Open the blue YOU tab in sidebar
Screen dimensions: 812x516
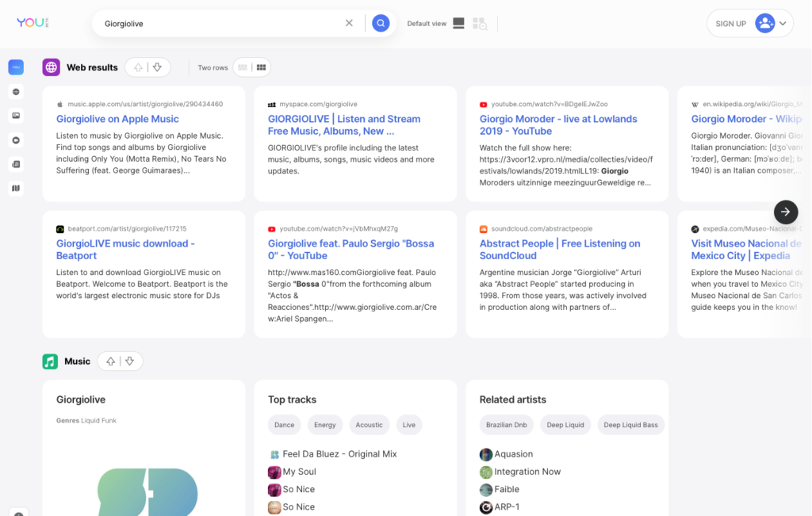click(x=16, y=67)
